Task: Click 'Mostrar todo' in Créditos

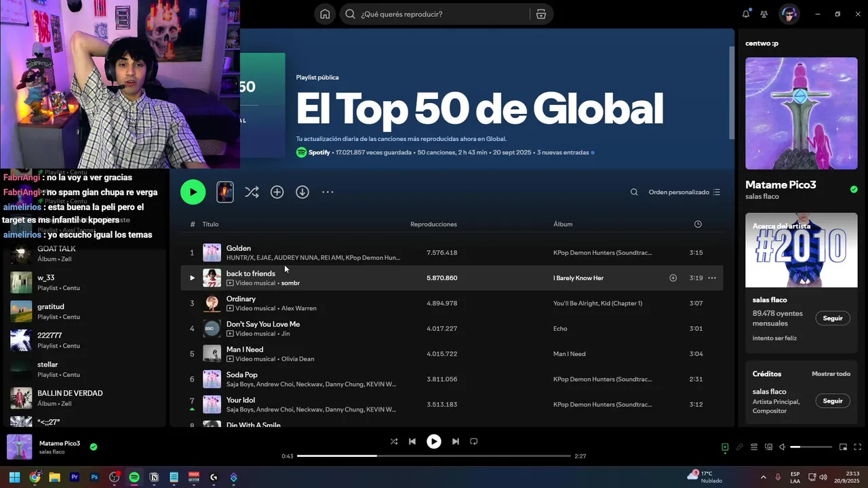Action: 831,374
